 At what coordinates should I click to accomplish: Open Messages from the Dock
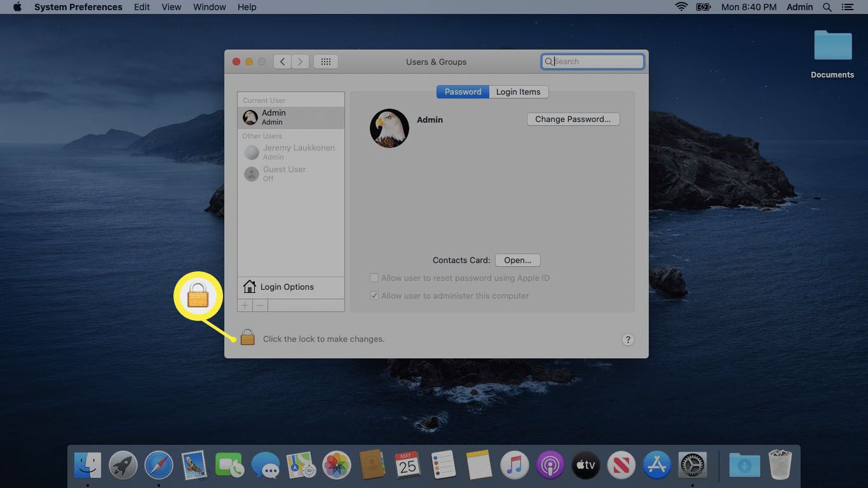point(266,466)
